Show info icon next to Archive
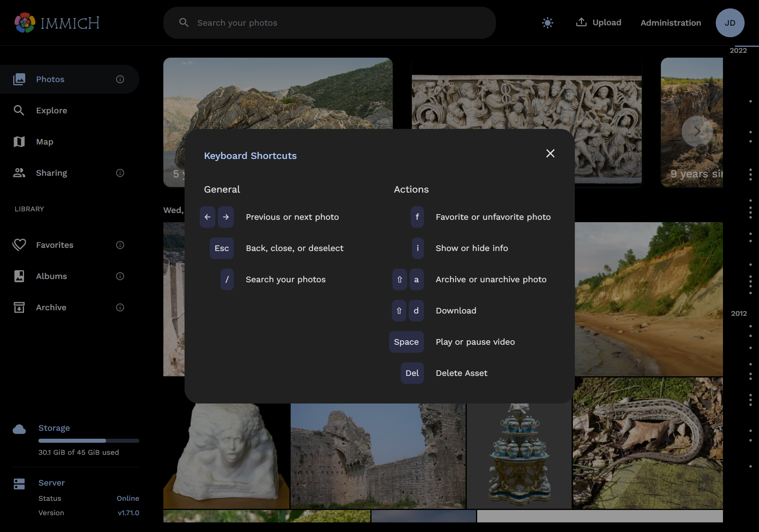 coord(120,307)
